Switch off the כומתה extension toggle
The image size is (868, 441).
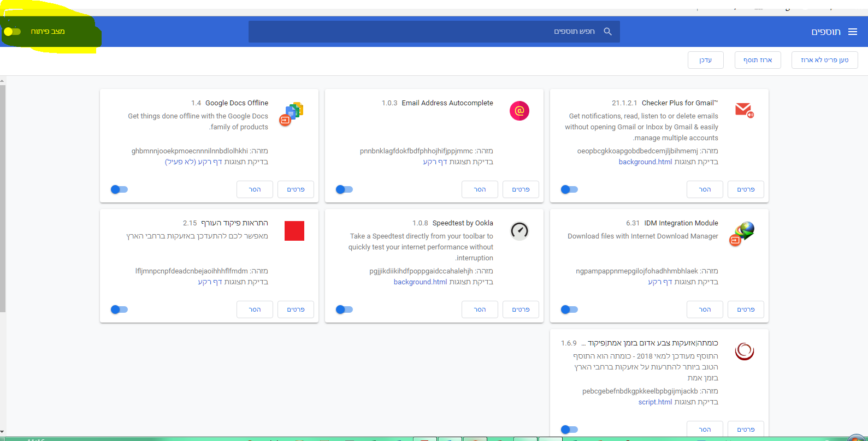tap(569, 430)
